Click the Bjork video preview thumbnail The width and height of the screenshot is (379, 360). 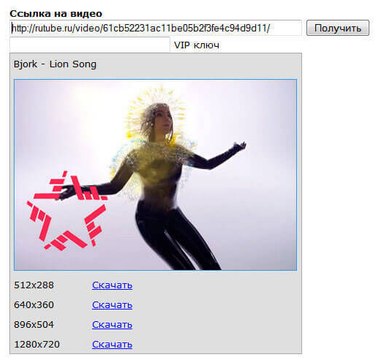tap(155, 175)
